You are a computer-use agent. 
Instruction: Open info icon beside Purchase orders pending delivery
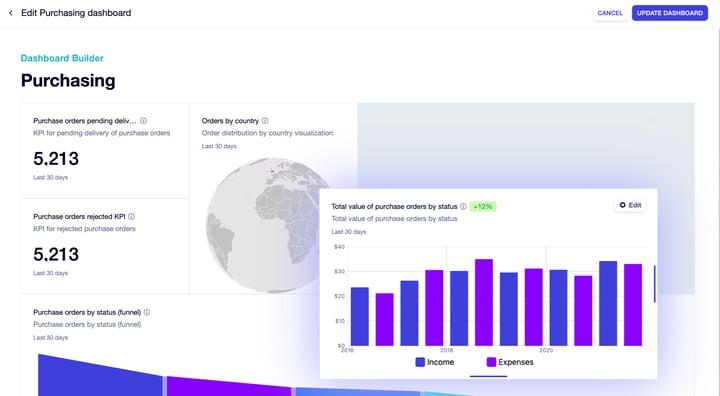tap(143, 121)
